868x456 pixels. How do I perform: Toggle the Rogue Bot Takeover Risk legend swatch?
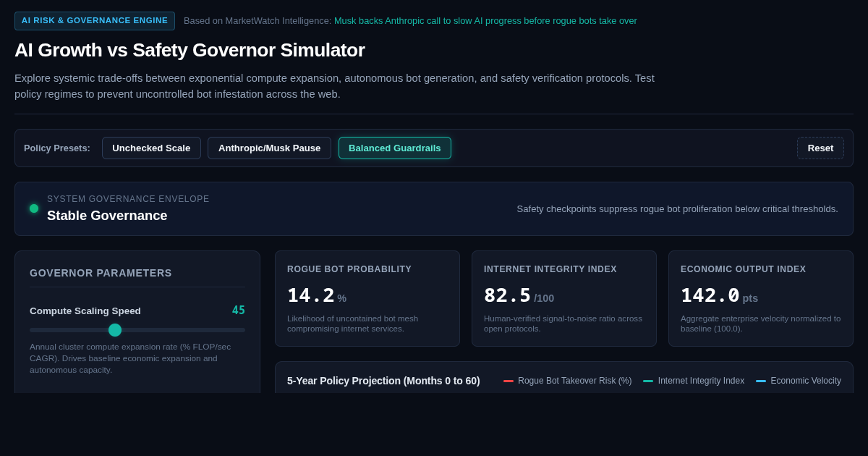[509, 381]
